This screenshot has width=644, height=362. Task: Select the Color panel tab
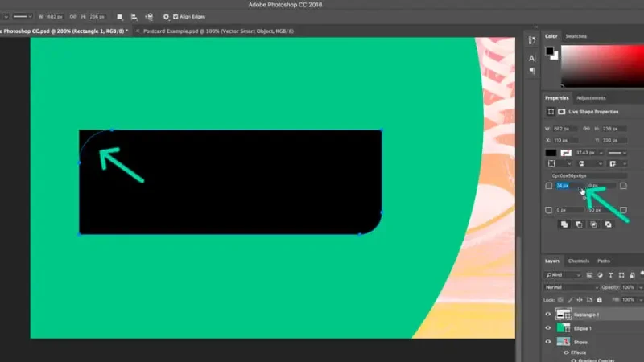(x=551, y=36)
